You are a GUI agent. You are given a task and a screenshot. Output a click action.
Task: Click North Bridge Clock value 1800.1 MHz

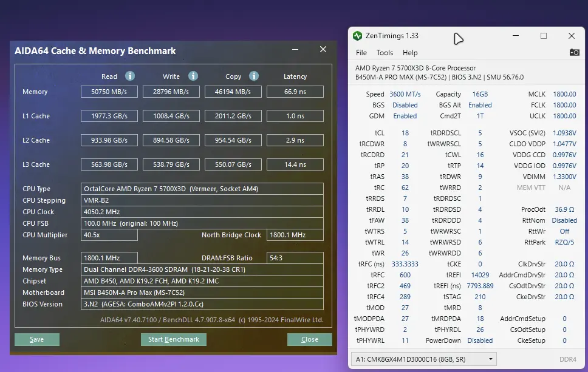[x=295, y=235]
